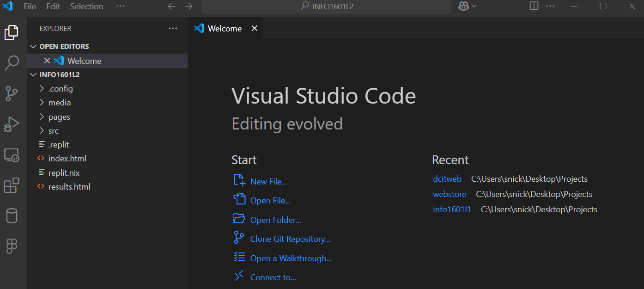
Task: Open the database icon in activity bar
Action: point(12,216)
